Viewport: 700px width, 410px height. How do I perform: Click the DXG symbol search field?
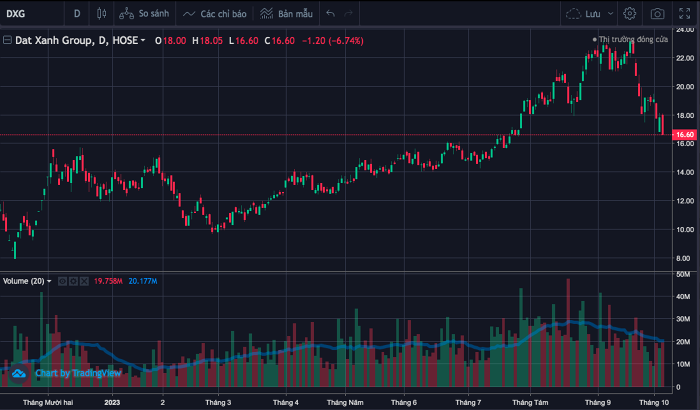point(31,14)
